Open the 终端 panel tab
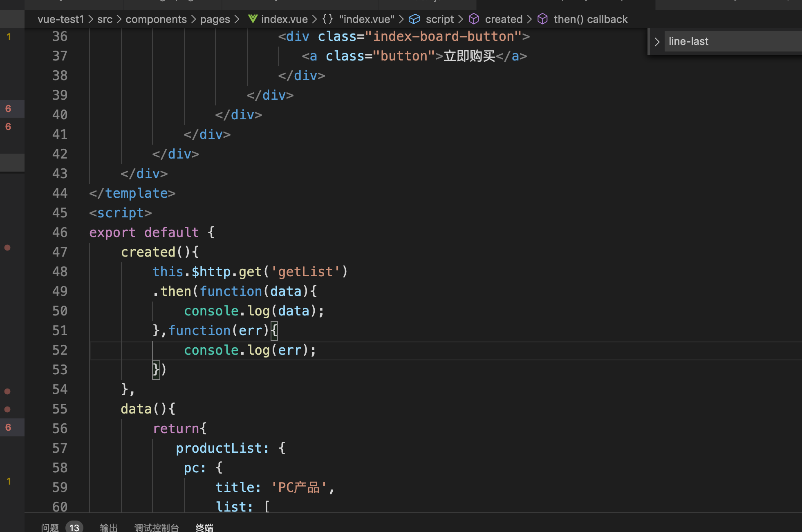 tap(204, 527)
